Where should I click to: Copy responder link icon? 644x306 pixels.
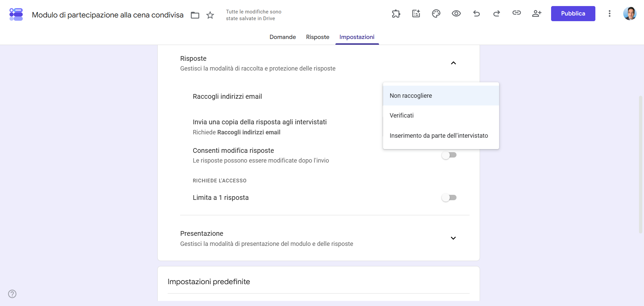pyautogui.click(x=517, y=13)
